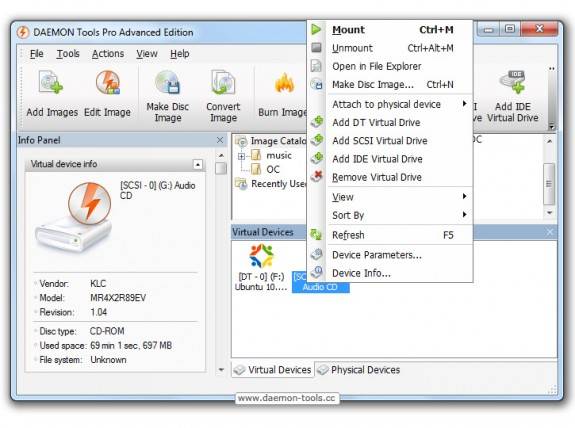The width and height of the screenshot is (575, 428).
Task: Click the "[SCSI - 0] (G:) Audio CD" label
Action: [x=158, y=190]
